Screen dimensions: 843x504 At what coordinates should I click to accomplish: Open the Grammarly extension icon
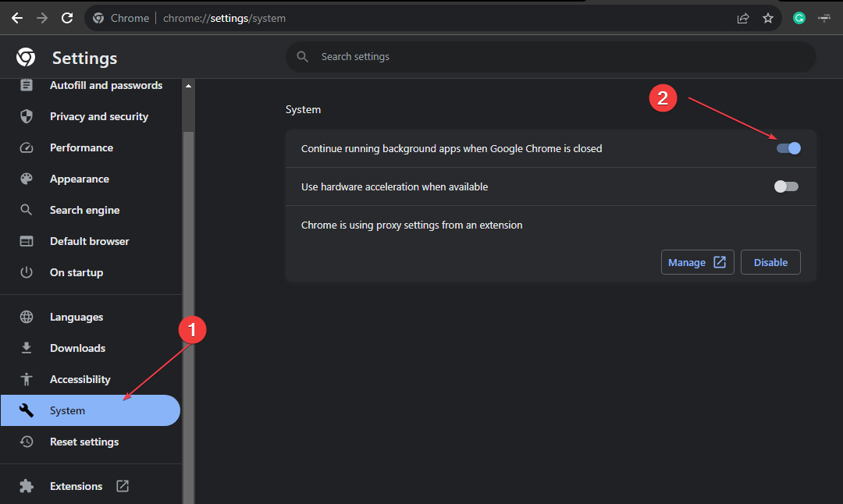[799, 18]
